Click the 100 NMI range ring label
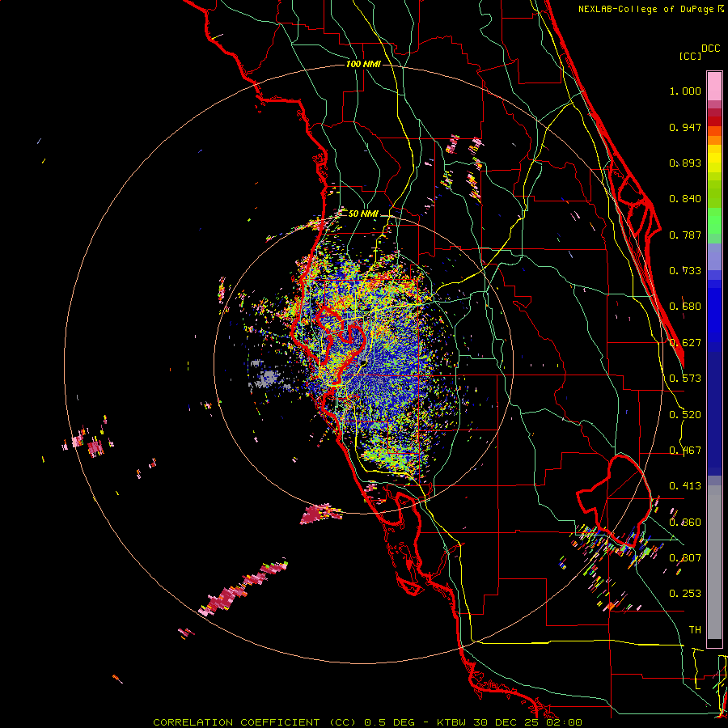 click(363, 64)
